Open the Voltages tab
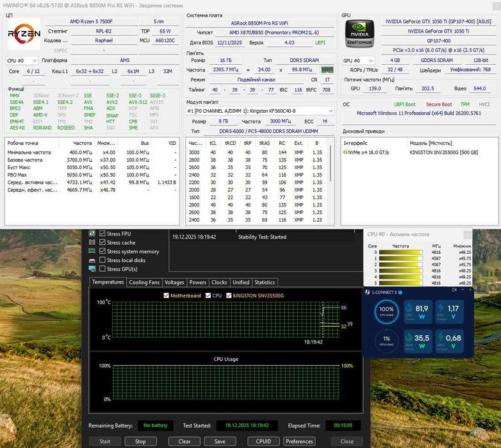Viewport: 501px width, 448px height. 174,283
